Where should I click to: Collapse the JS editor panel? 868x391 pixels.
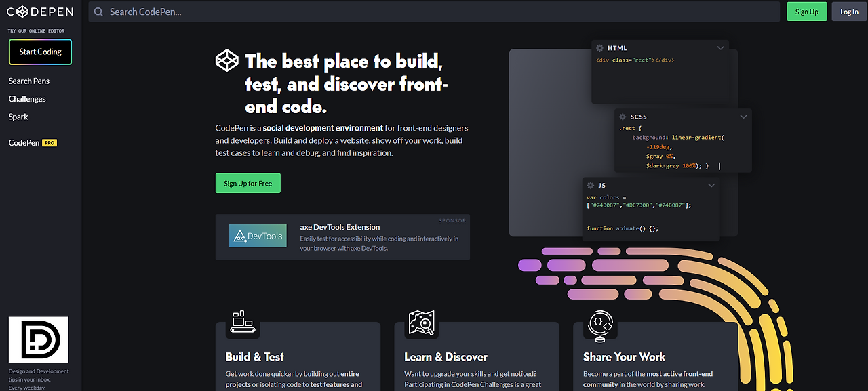[711, 185]
